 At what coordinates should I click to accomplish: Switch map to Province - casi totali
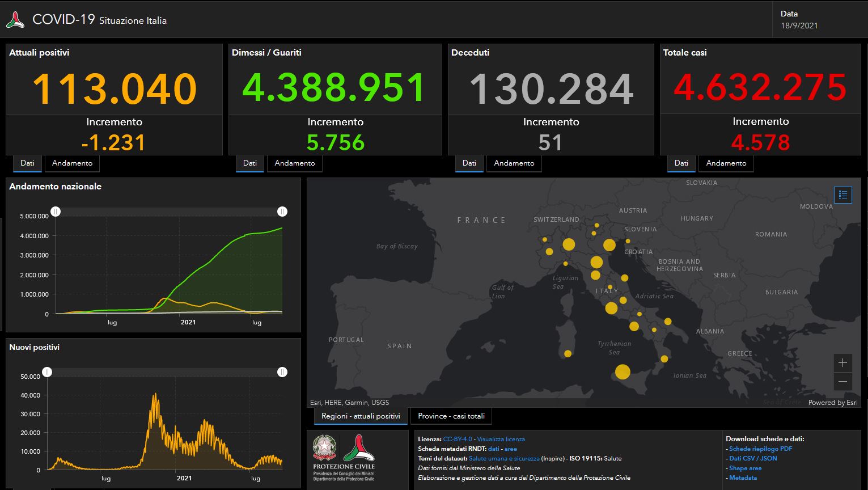pyautogui.click(x=451, y=416)
